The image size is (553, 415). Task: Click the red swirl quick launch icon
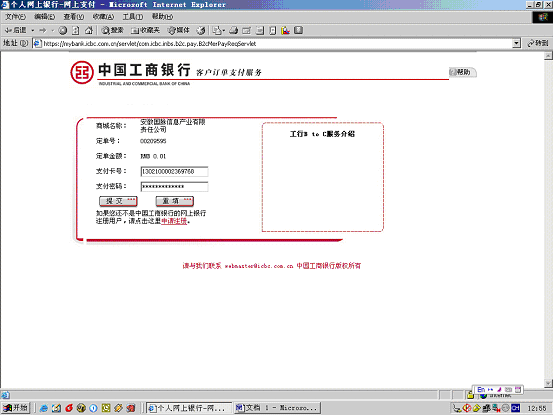pyautogui.click(x=69, y=408)
